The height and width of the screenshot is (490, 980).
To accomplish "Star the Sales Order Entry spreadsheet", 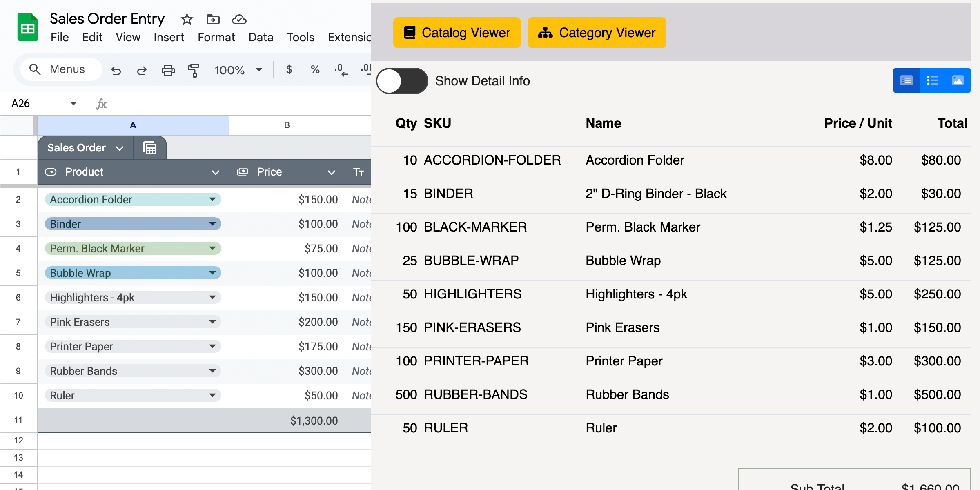I will [187, 19].
